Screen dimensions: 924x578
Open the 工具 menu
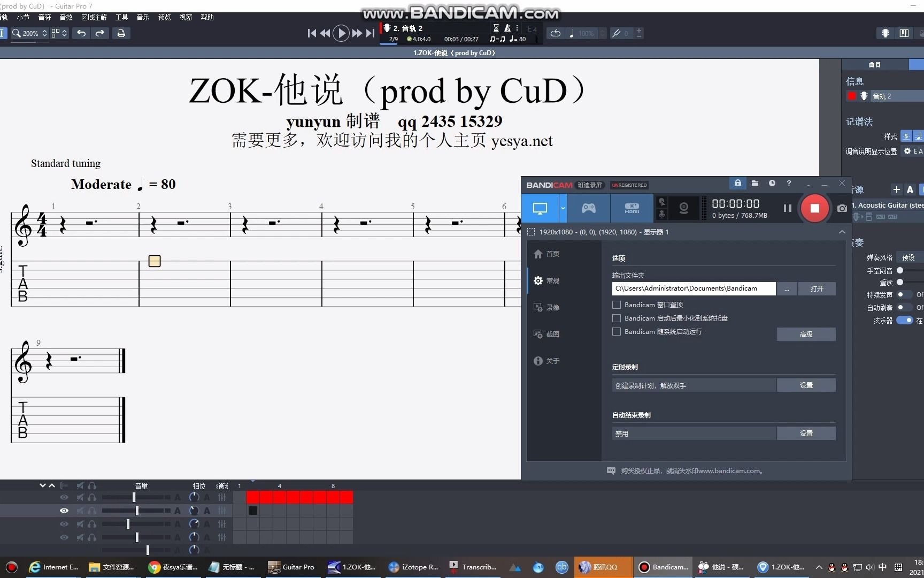point(121,17)
